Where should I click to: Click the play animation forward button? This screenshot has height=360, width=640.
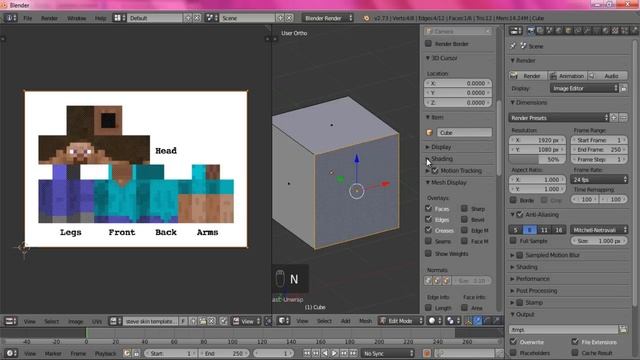click(x=334, y=353)
